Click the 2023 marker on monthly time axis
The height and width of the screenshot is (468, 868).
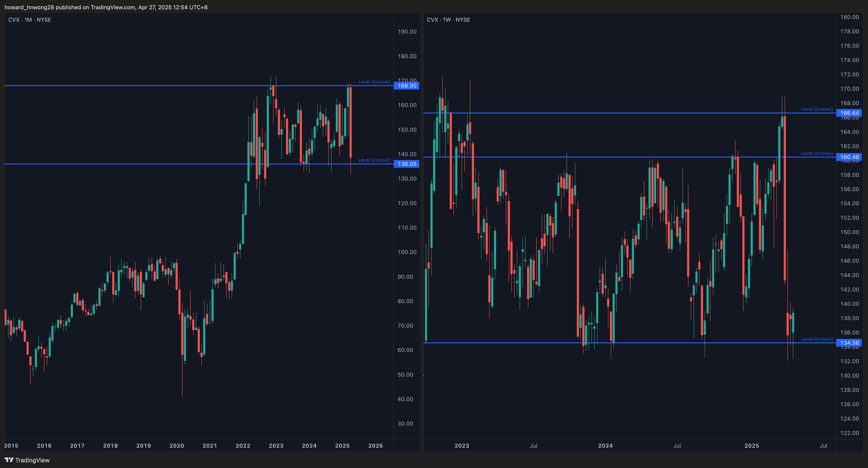point(276,445)
